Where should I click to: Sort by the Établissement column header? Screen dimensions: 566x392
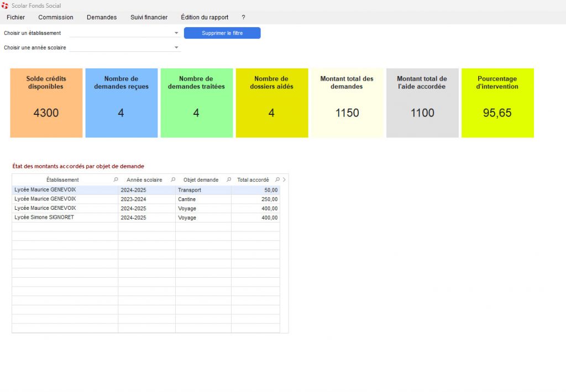click(x=62, y=180)
